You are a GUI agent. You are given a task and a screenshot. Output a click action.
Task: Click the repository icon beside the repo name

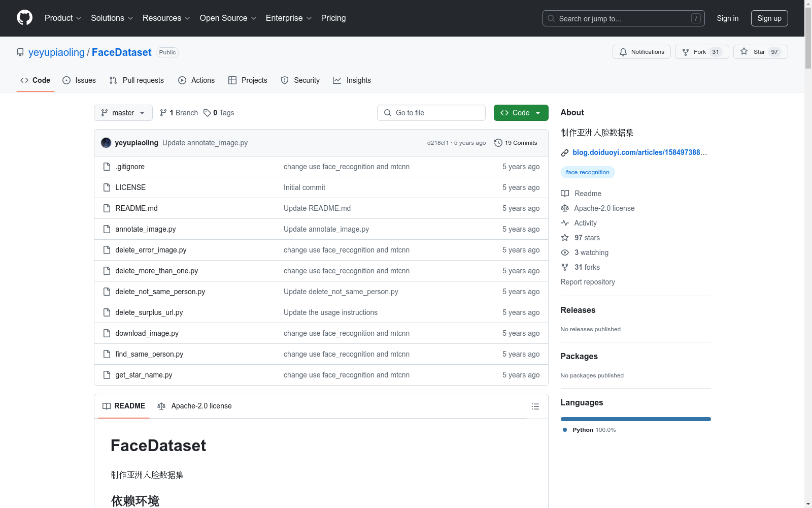[20, 52]
